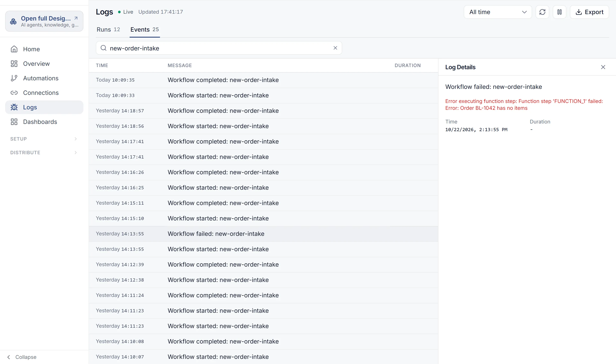616x364 pixels.
Task: Select the Yesterday 14:12:38 Workflow started row
Action: (x=264, y=280)
